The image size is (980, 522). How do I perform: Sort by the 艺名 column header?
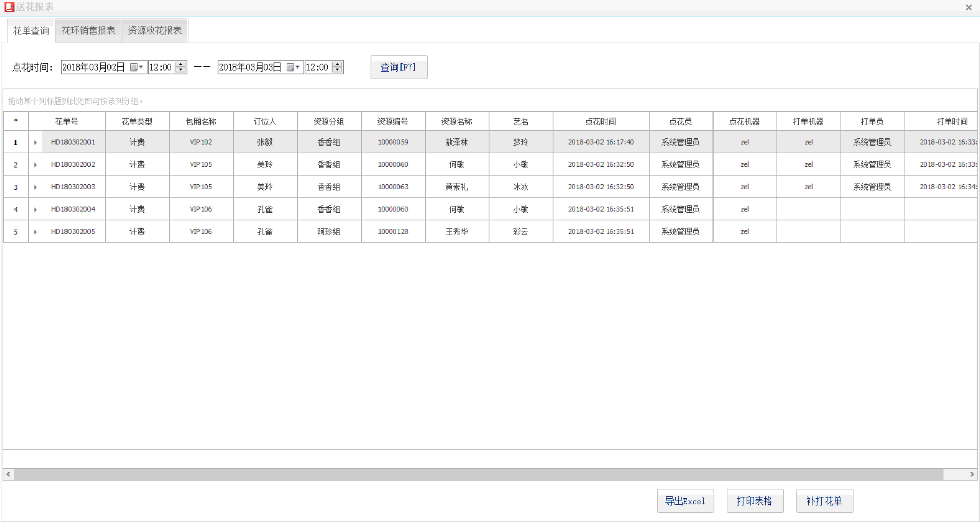[521, 121]
